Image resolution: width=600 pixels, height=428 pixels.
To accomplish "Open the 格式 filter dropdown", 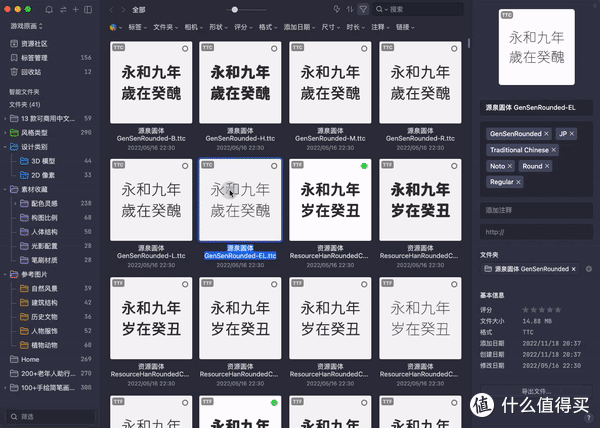I will [268, 27].
